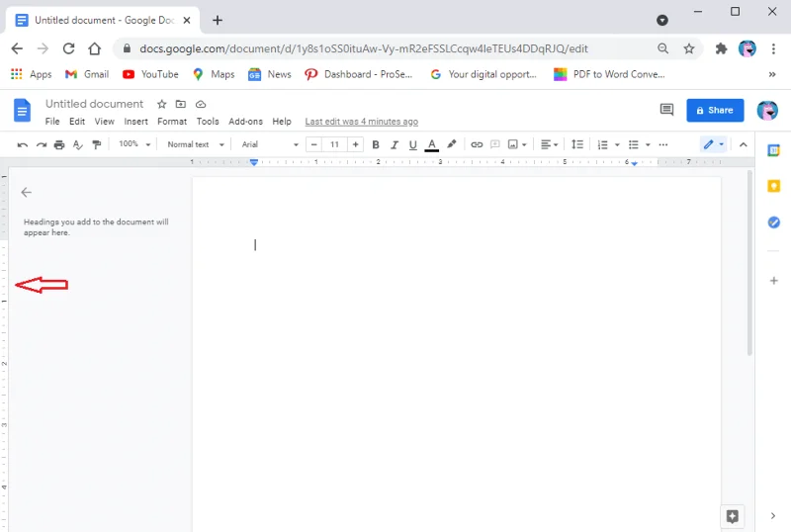Open a new browser tab with plus
Screen dimensions: 791x532
tap(218, 20)
